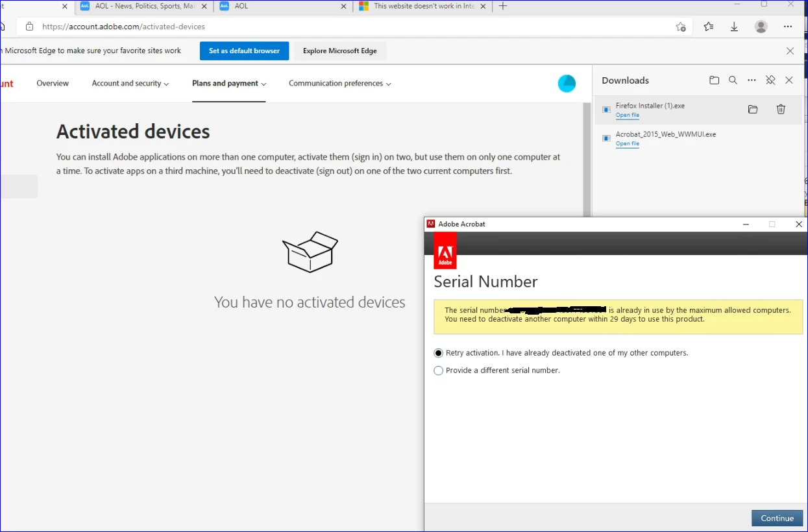Delete the Firefox Installer (1).exe download entry
The image size is (808, 532).
(x=781, y=110)
